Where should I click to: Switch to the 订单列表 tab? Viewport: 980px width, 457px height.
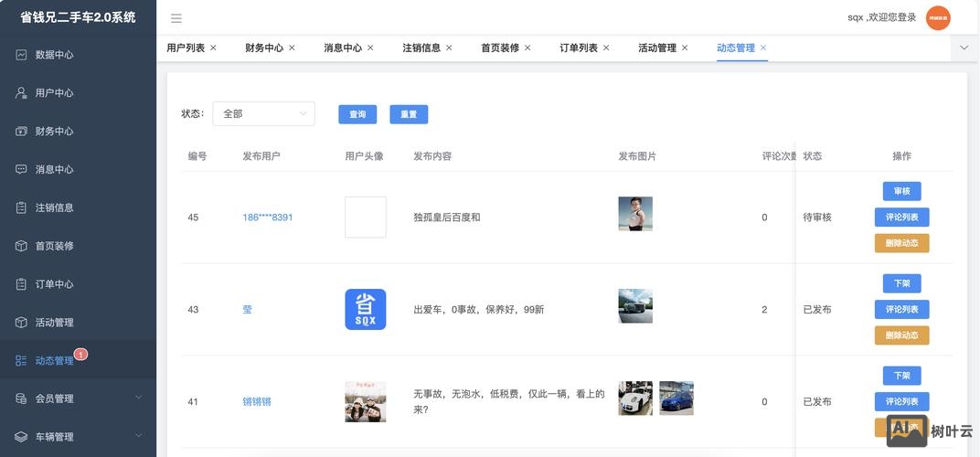point(579,48)
